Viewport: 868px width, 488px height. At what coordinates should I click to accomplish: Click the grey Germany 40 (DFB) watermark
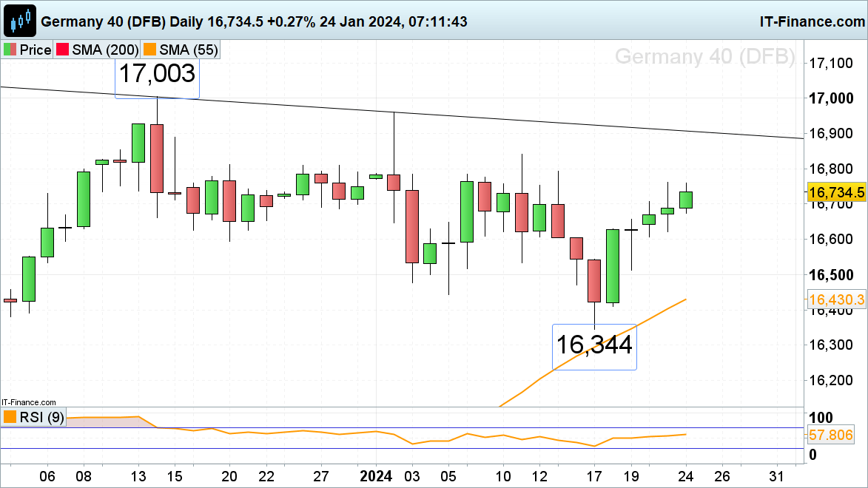click(704, 57)
